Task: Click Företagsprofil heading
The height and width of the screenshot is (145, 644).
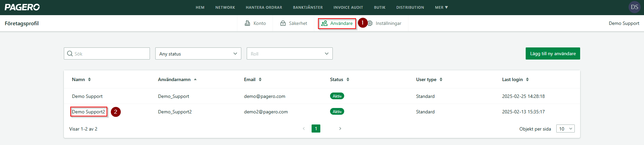Action: point(22,24)
